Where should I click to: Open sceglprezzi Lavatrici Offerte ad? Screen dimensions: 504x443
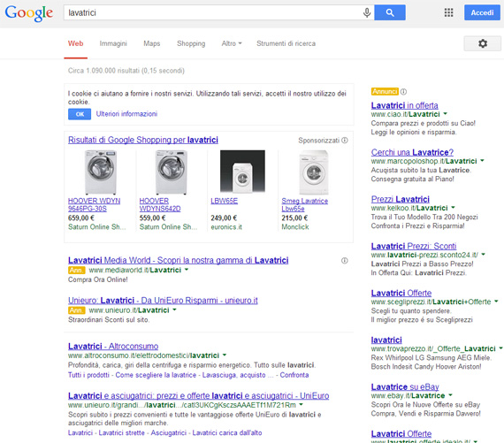[401, 294]
